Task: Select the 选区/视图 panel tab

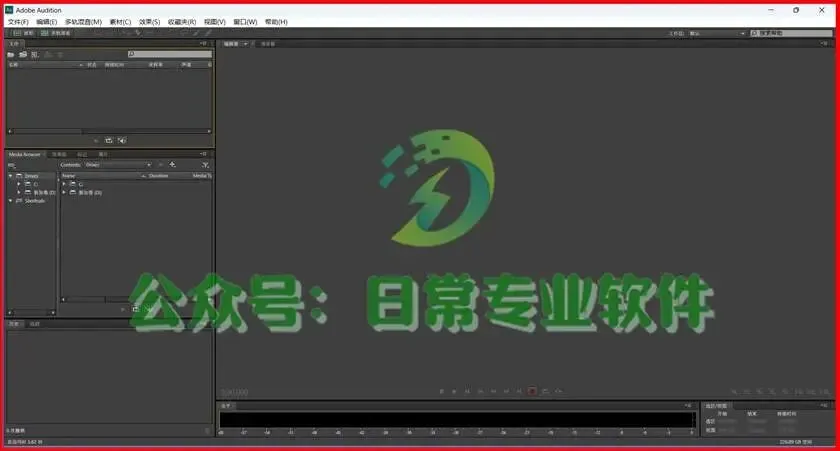Action: tap(716, 405)
